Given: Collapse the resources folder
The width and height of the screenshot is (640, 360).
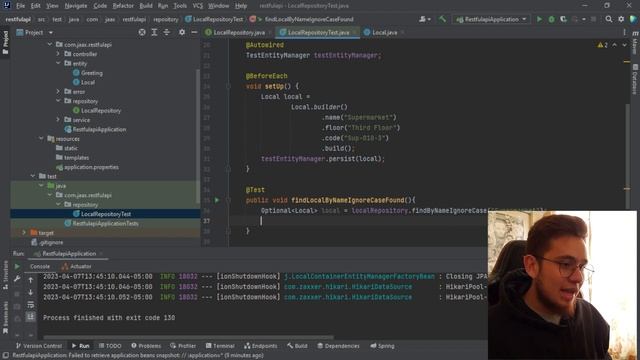Looking at the screenshot, I should click(x=41, y=139).
